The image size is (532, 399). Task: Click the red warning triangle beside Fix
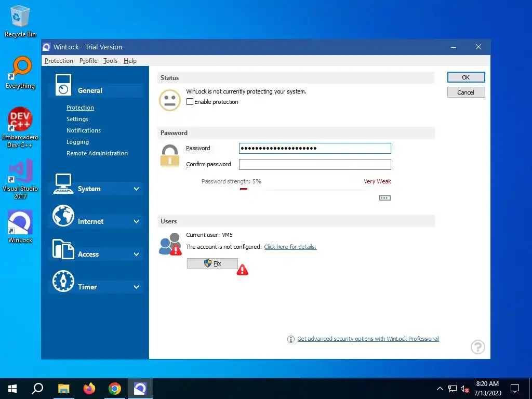[242, 270]
